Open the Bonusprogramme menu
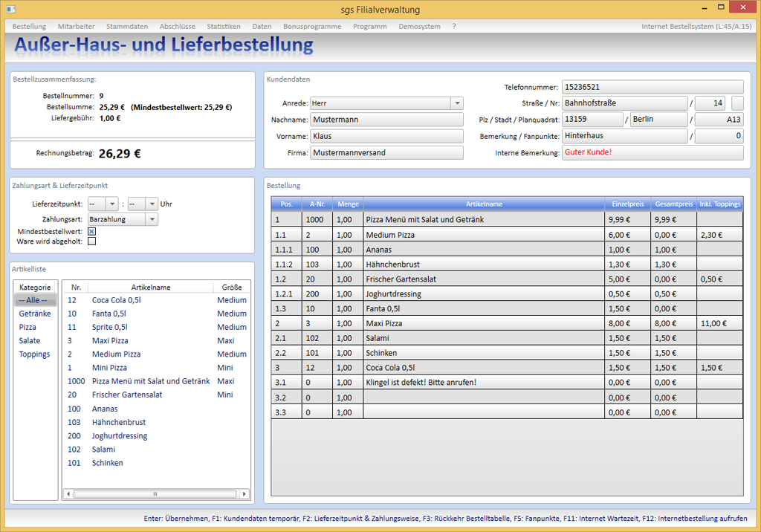 point(313,26)
